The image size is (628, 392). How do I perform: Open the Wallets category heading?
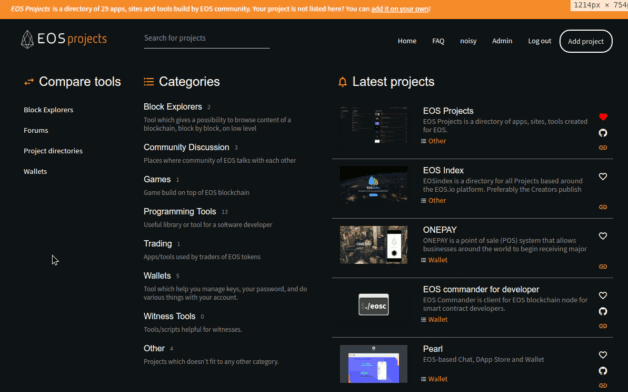coord(157,276)
